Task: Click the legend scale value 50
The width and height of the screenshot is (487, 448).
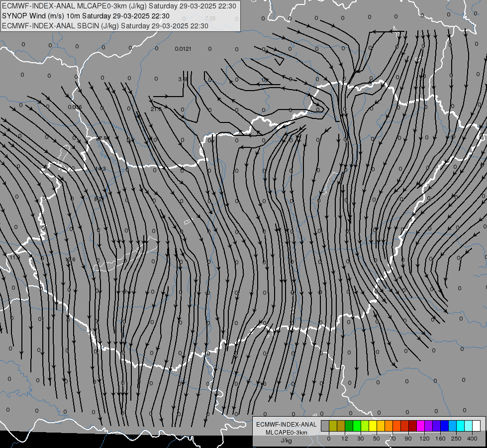Action: pyautogui.click(x=377, y=439)
